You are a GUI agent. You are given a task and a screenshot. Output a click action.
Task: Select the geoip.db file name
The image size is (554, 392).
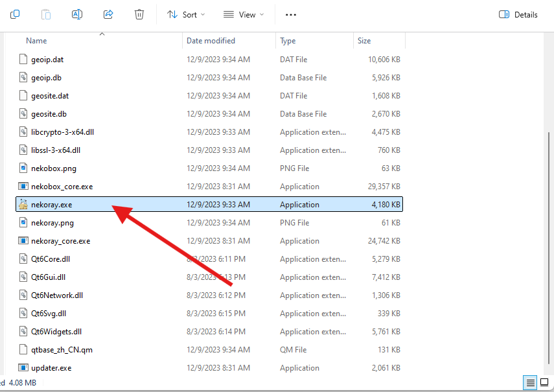coord(46,78)
